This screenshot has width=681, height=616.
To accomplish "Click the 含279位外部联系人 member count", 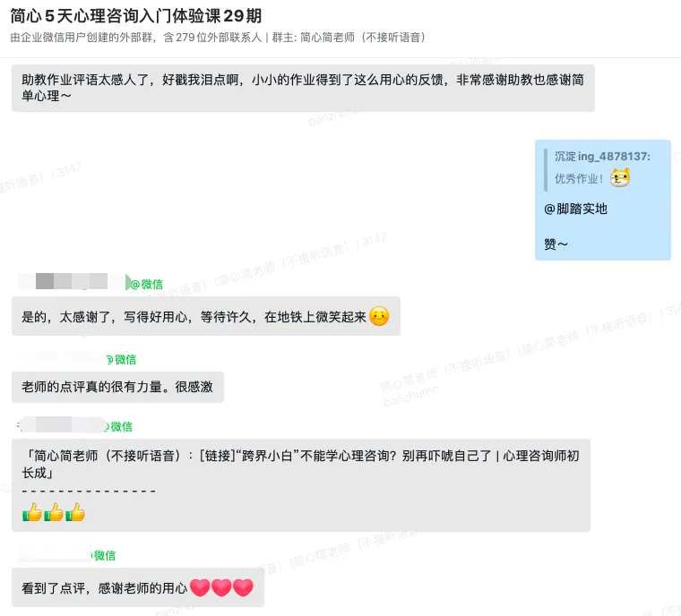I will click(x=213, y=38).
